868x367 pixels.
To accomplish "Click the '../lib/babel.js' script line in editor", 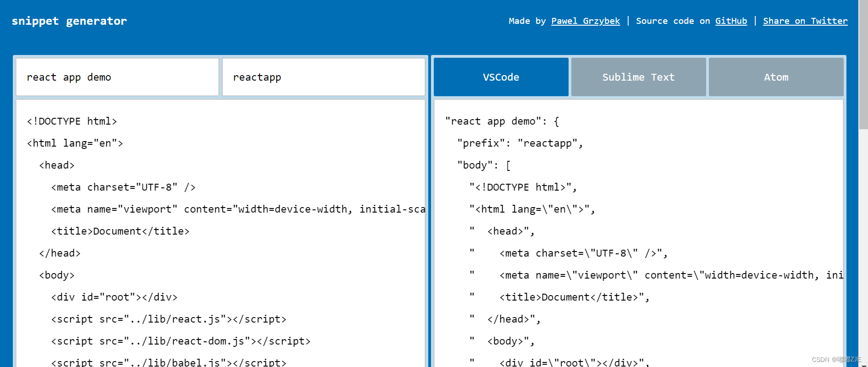I will coord(169,362).
